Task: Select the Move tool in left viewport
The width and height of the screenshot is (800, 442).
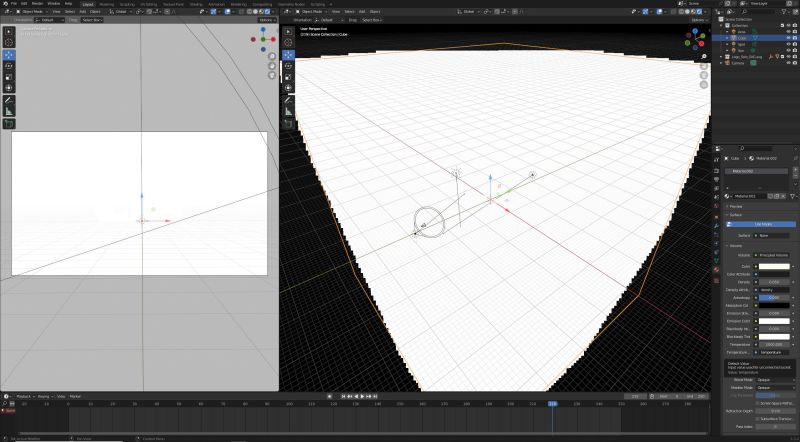Action: [x=9, y=55]
